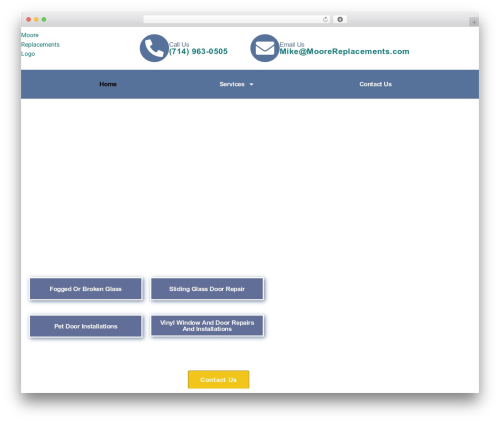This screenshot has width=500, height=423.
Task: Close the window with the red button
Action: (29, 20)
